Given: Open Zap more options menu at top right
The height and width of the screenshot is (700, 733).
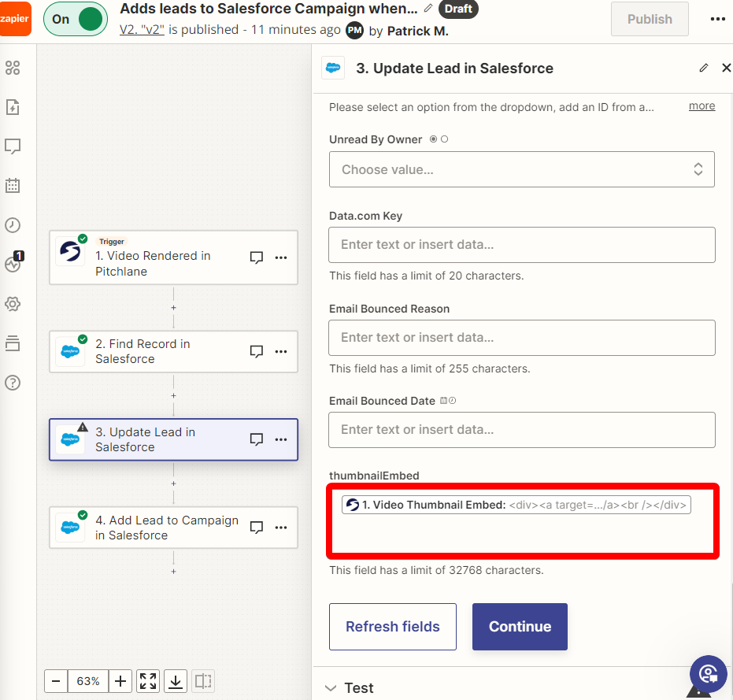Looking at the screenshot, I should coord(717,19).
